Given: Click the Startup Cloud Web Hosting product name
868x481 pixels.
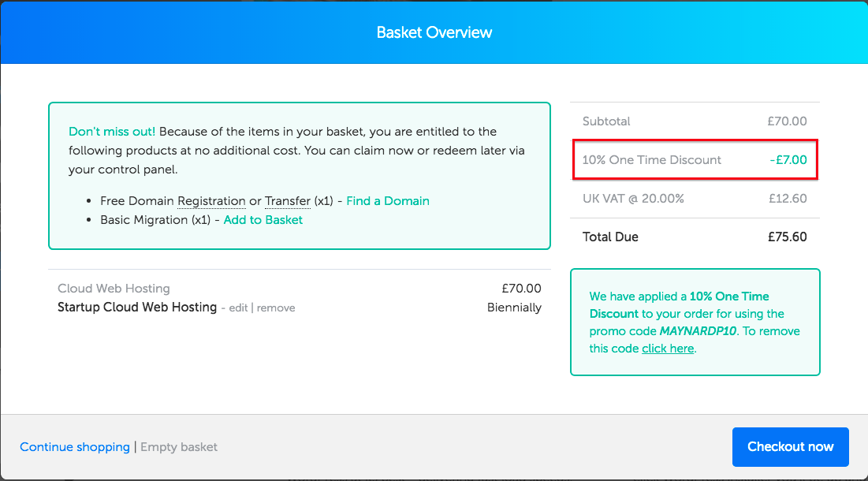Looking at the screenshot, I should pyautogui.click(x=137, y=308).
